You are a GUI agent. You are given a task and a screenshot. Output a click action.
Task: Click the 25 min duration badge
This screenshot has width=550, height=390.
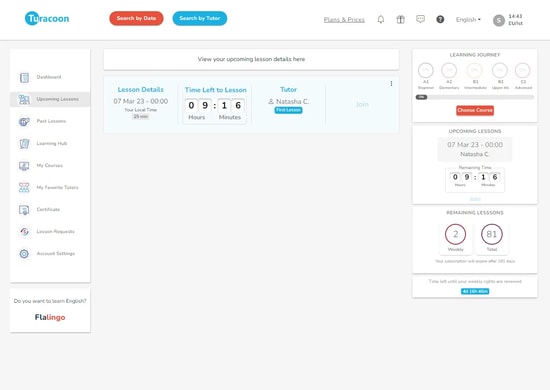coord(140,116)
